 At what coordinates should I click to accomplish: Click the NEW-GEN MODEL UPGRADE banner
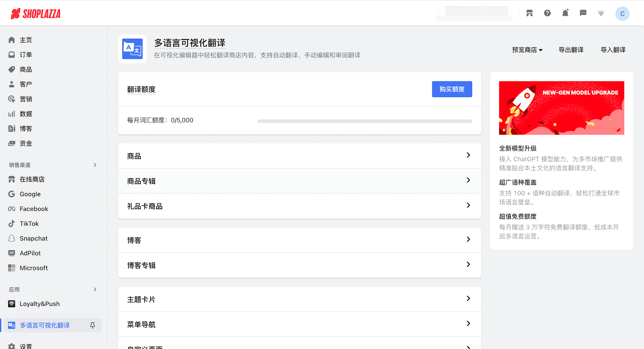coord(561,108)
